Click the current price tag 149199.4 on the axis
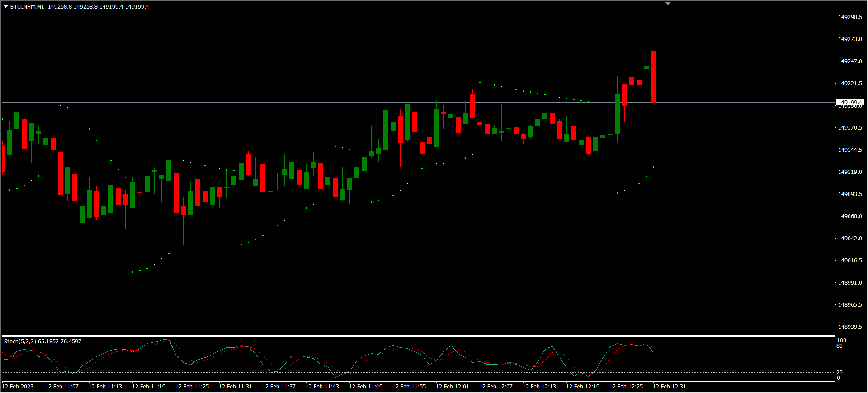The image size is (868, 393). (x=850, y=103)
